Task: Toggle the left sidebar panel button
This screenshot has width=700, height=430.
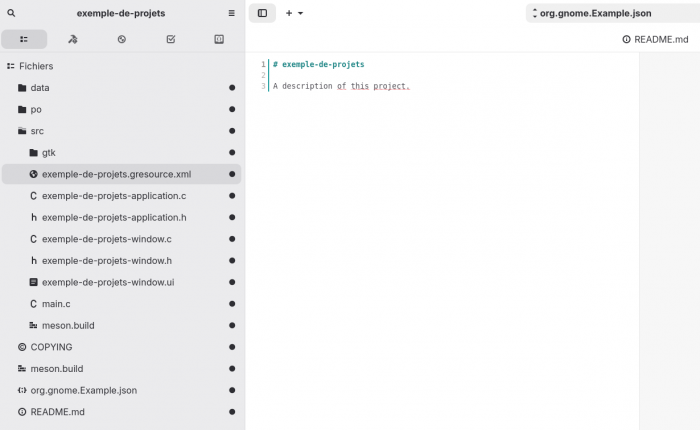Action: pyautogui.click(x=262, y=13)
